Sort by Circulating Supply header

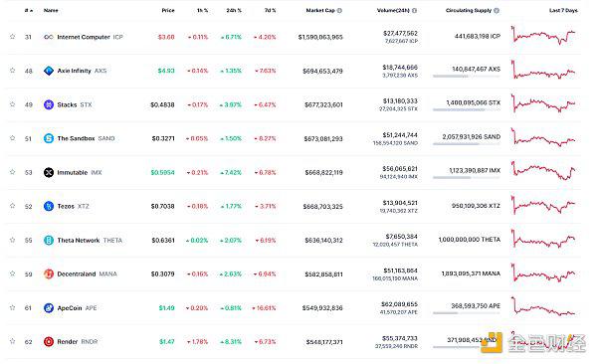click(x=469, y=11)
